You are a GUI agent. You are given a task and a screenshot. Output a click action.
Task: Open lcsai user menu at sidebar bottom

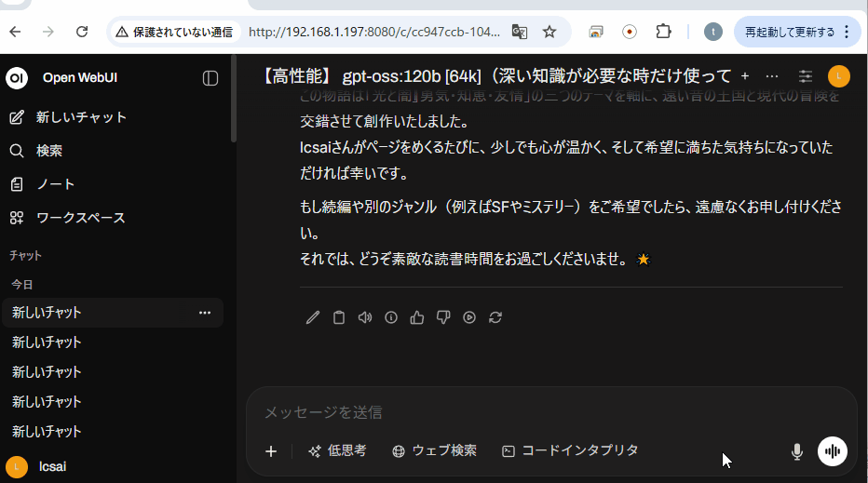36,467
